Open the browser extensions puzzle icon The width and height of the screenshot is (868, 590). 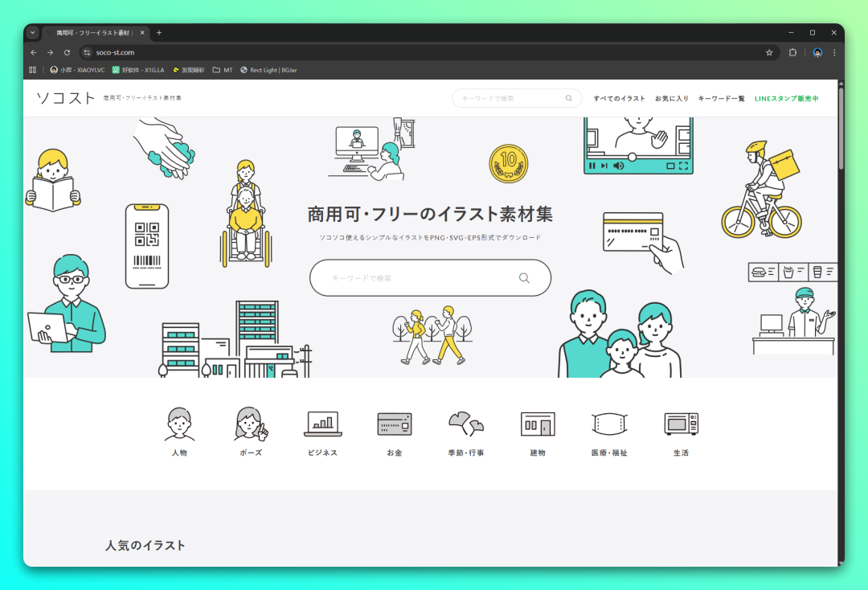point(792,52)
